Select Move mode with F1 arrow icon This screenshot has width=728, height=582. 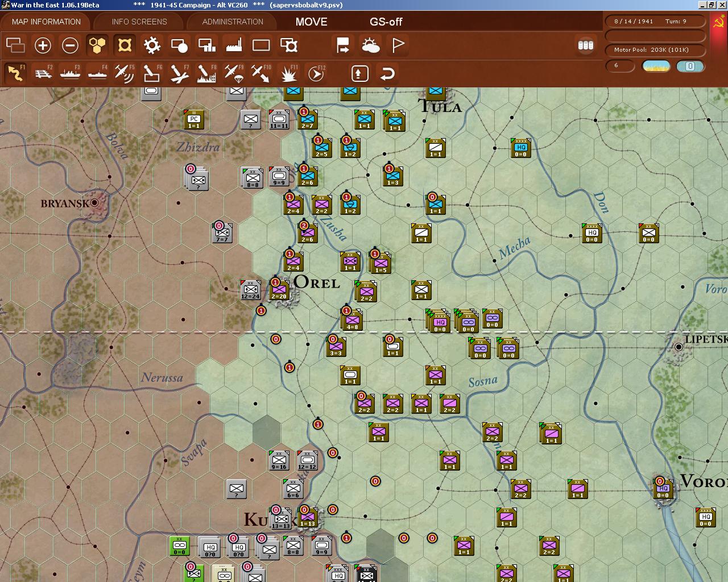pos(15,73)
